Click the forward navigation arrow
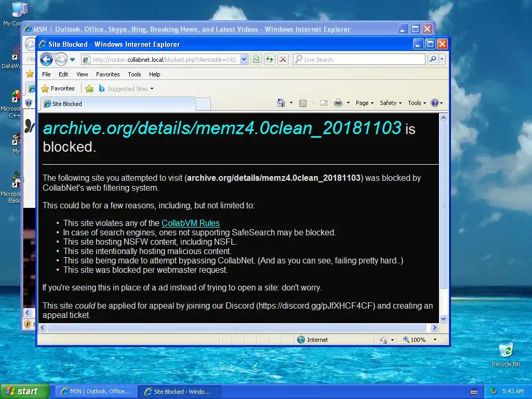This screenshot has width=532, height=399. point(61,59)
